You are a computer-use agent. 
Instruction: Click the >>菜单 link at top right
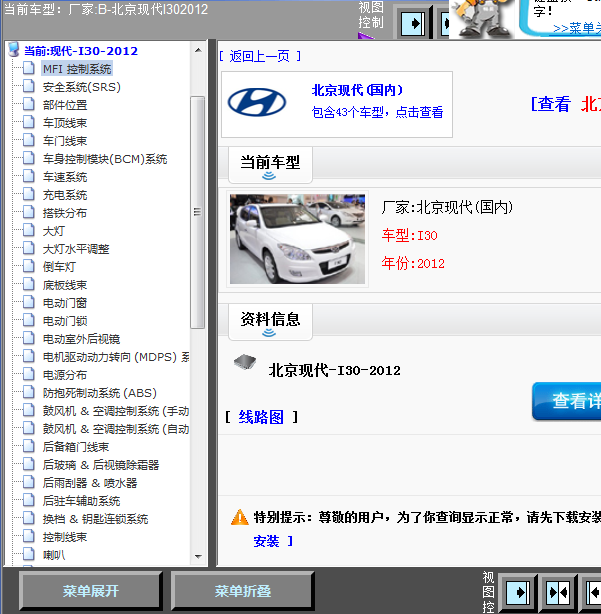tap(577, 28)
